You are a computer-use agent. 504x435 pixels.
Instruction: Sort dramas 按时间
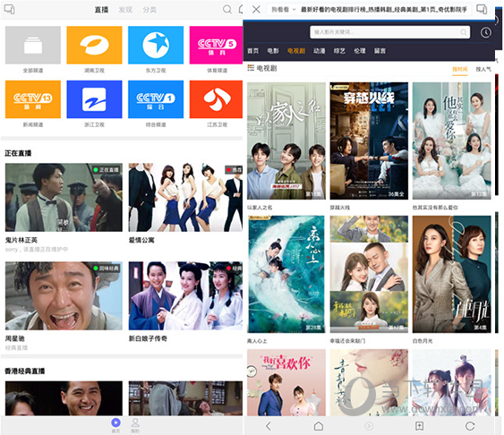pyautogui.click(x=460, y=69)
